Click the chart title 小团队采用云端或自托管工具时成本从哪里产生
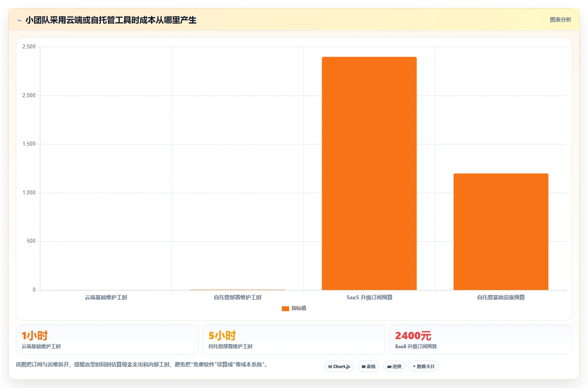Image resolution: width=588 pixels, height=388 pixels. [x=111, y=20]
